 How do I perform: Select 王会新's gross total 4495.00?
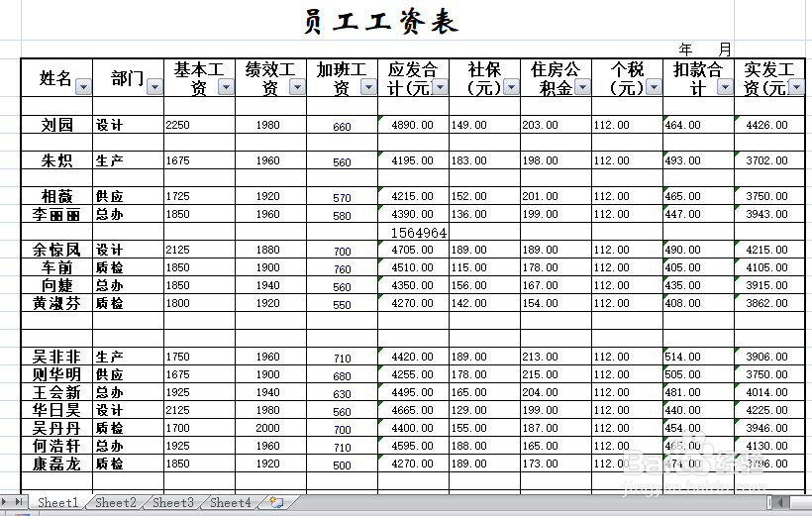coord(413,392)
